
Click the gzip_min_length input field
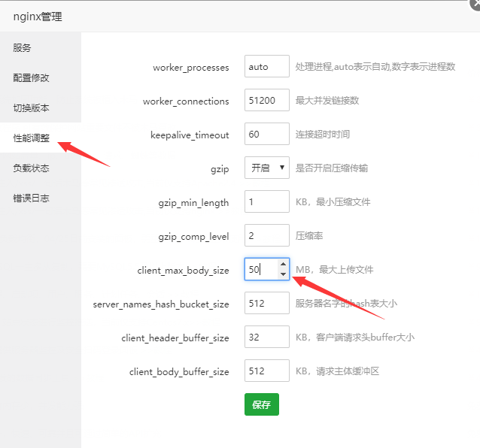[266, 202]
